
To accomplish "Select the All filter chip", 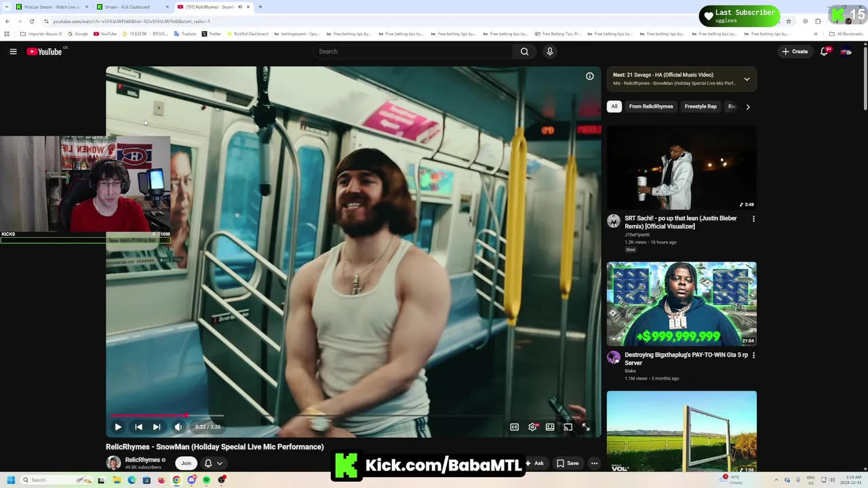I will [614, 106].
